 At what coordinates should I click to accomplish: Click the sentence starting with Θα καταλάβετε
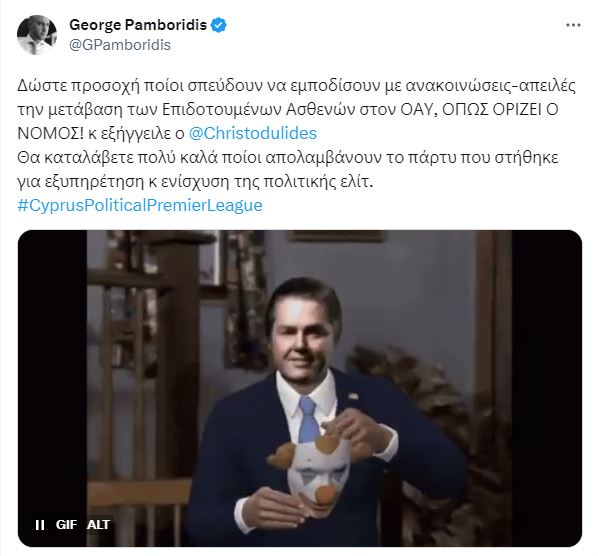coord(288,169)
